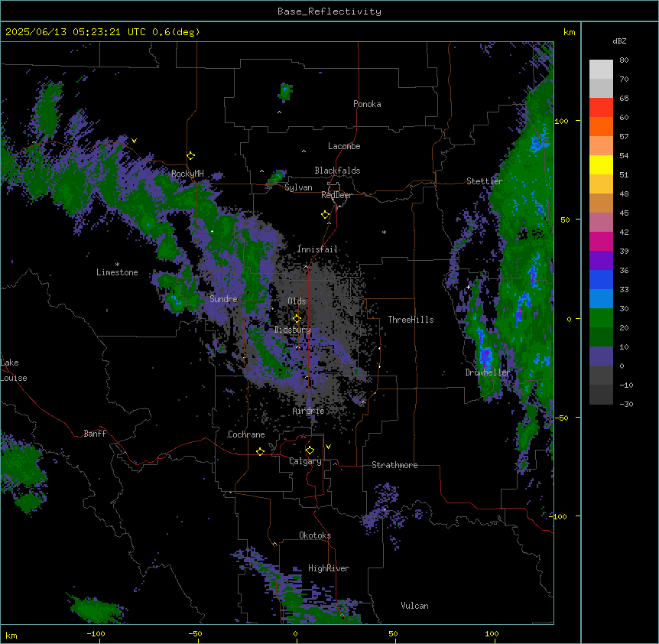Viewport: 659px width, 644px height.
Task: Pick the light blue 33-30 dBZ swatch
Action: (x=601, y=299)
